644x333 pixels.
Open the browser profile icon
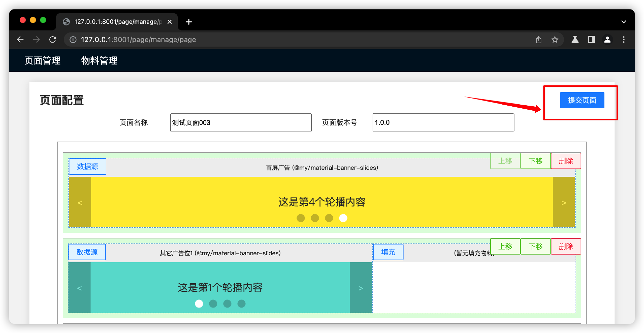point(607,40)
